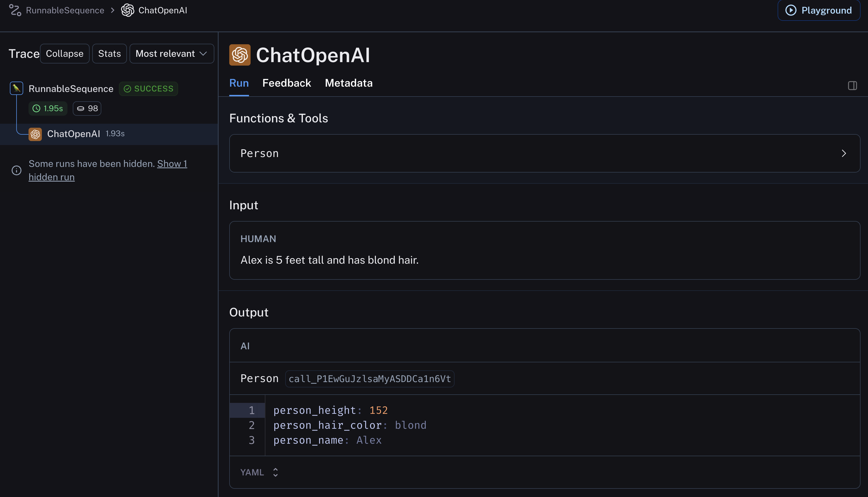Screen dimensions: 868x497
Task: Click the OpenAI logo in the breadcrumb
Action: coord(128,10)
